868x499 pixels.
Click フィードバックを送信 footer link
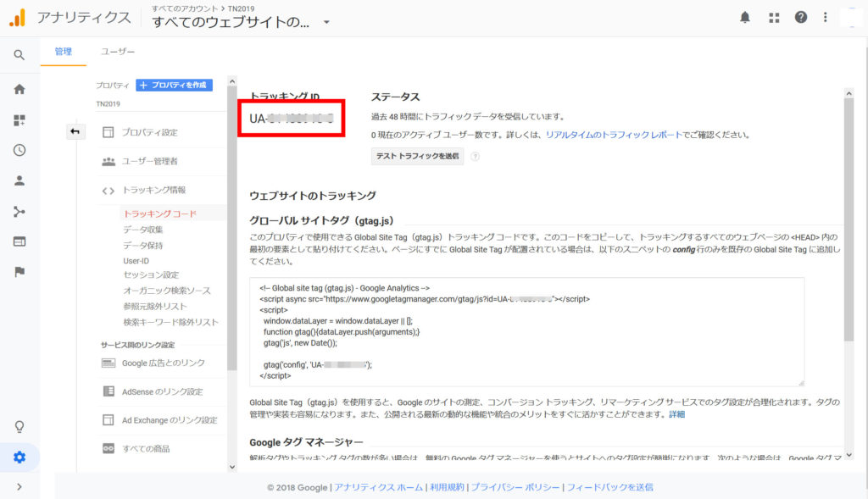coord(610,487)
